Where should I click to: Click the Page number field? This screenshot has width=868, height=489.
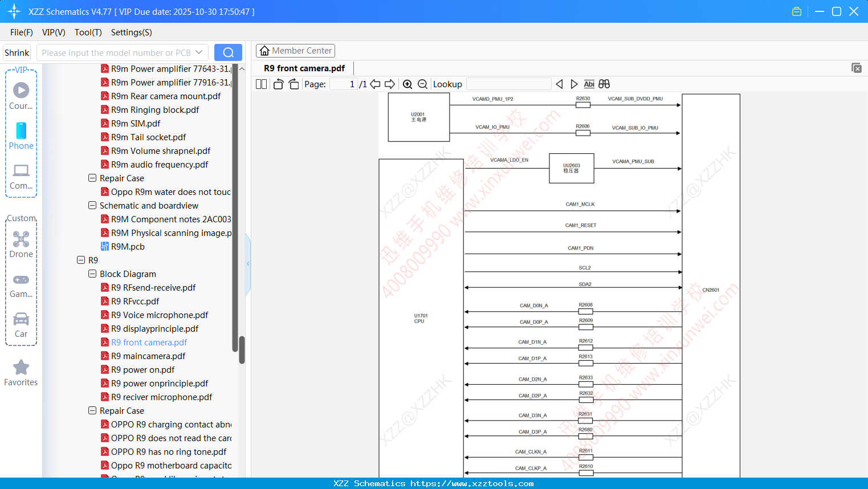(x=344, y=84)
